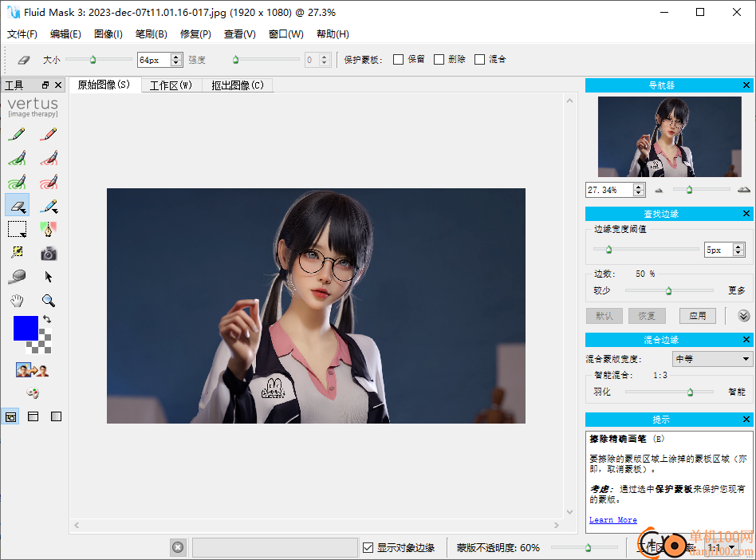Open the 文件(F) menu
The image size is (756, 560).
coord(22,34)
